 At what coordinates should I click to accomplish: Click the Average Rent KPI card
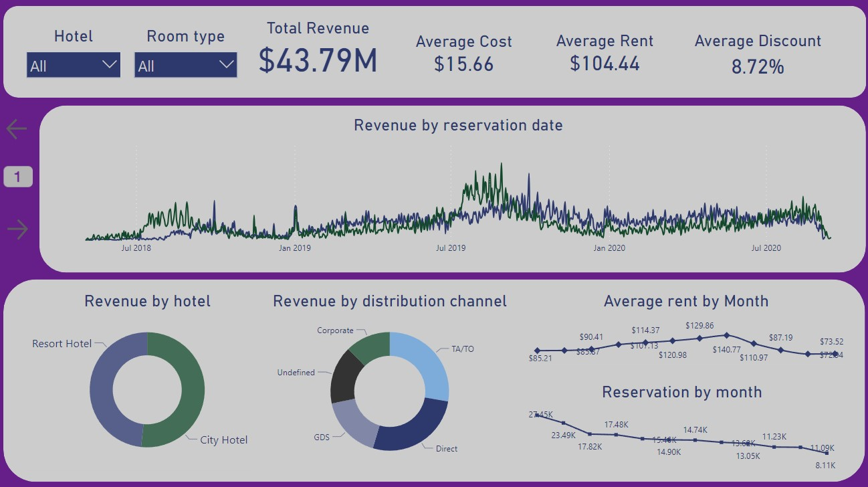click(604, 53)
